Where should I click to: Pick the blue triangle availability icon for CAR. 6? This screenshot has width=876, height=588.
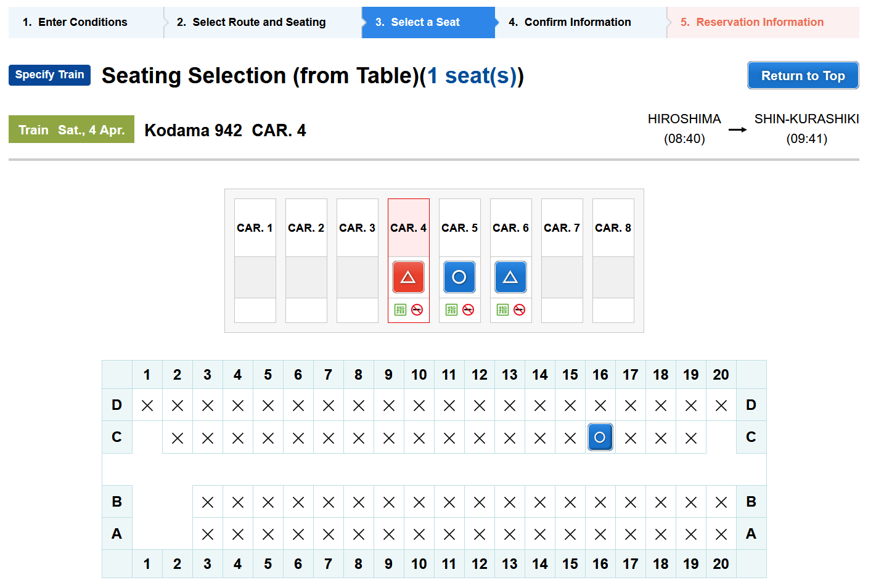click(510, 277)
